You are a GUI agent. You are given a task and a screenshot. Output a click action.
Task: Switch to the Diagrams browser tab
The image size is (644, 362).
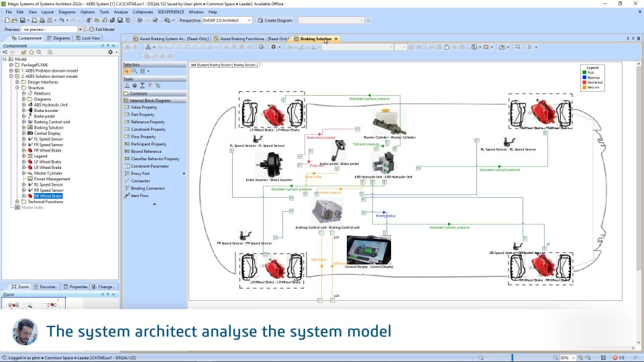tap(58, 38)
